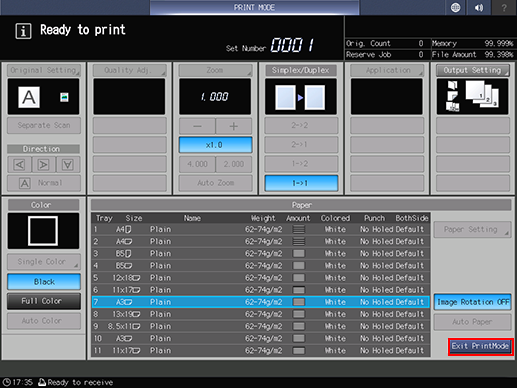Screen dimensions: 517x388
Task: Select the right-facing direction arrow icon
Action: [x=44, y=164]
